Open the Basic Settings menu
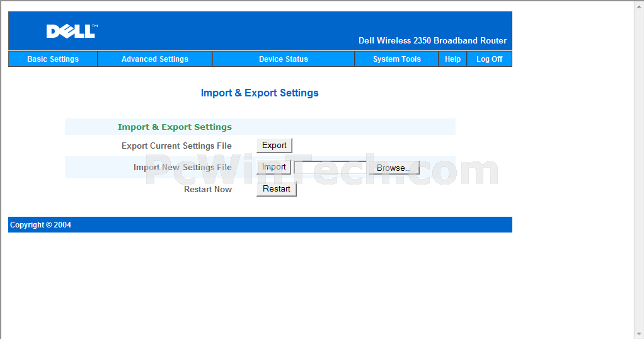Viewport: 644px width, 339px height. click(x=53, y=59)
